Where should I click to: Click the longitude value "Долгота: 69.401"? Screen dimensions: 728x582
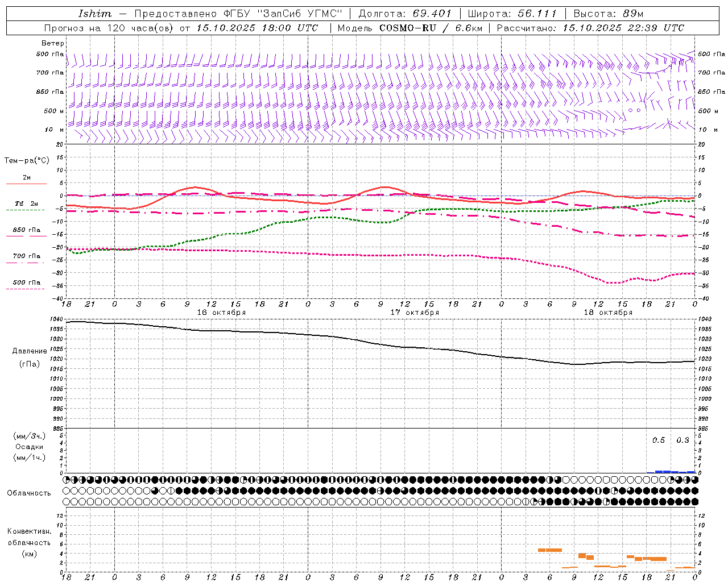point(405,14)
